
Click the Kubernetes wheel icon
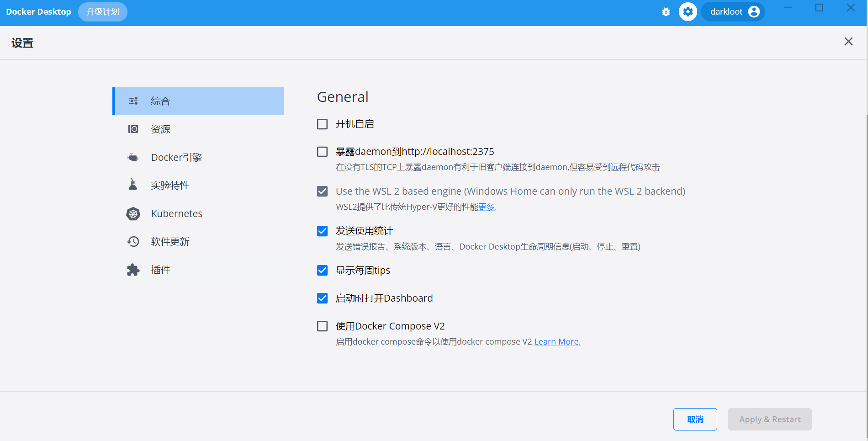click(133, 213)
